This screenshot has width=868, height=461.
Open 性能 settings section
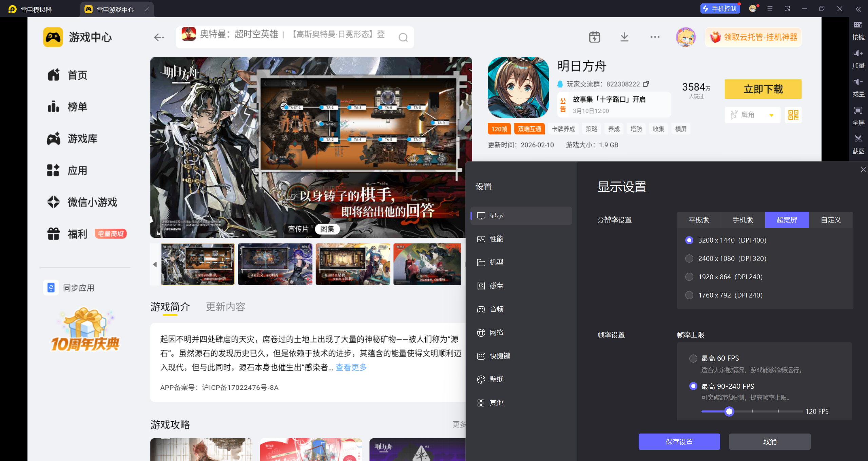(496, 239)
